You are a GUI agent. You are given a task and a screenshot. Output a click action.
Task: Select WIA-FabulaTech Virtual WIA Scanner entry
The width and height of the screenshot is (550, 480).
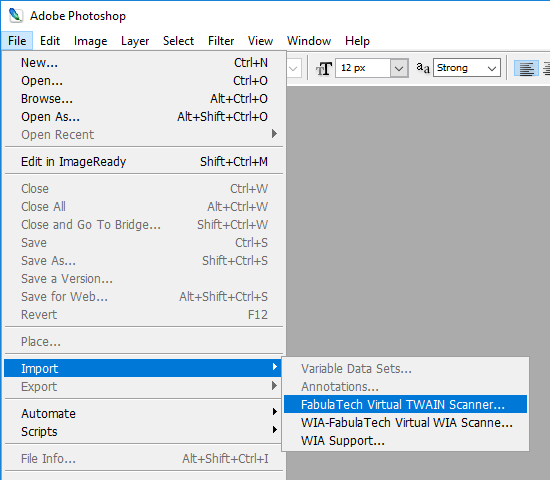[405, 422]
